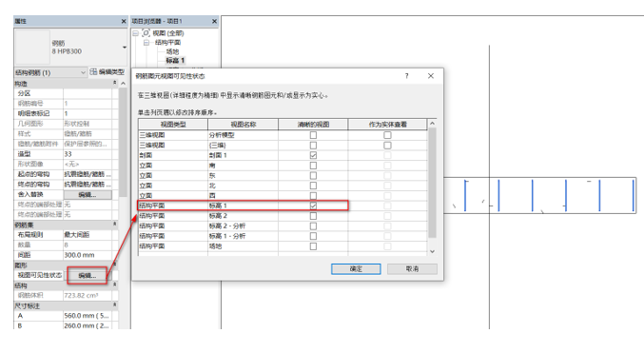Click properties panel scroll-up arrow
Screen dimensions: 644x353
(x=123, y=84)
